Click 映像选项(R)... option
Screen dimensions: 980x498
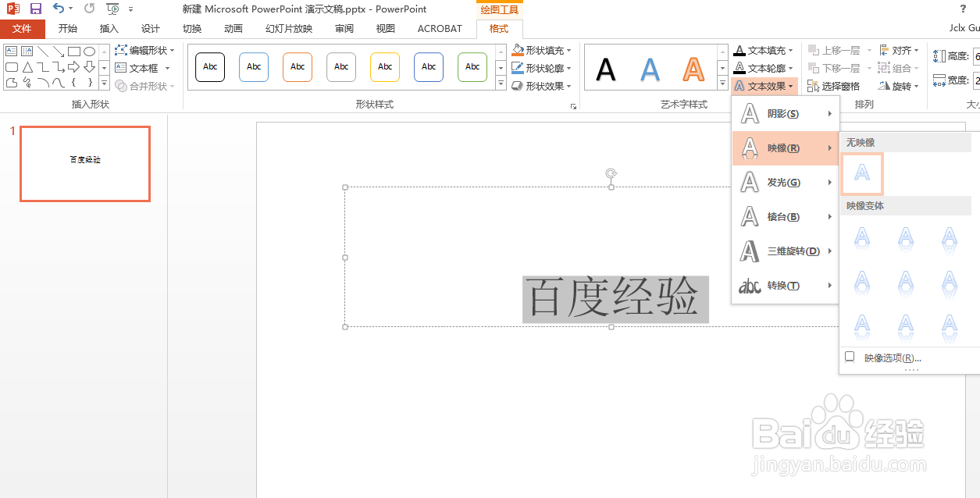coord(893,358)
